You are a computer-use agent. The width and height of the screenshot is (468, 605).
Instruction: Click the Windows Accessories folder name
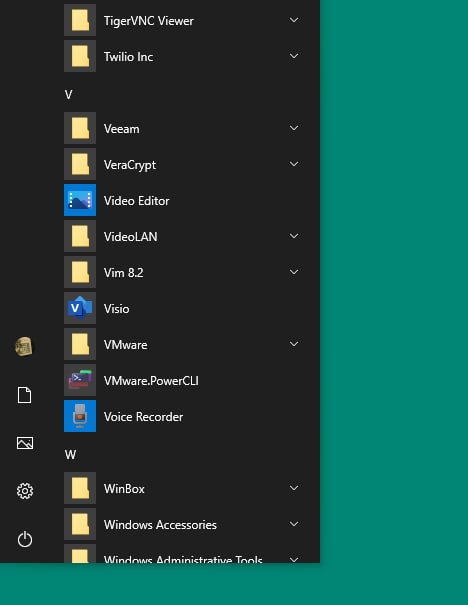click(x=161, y=525)
